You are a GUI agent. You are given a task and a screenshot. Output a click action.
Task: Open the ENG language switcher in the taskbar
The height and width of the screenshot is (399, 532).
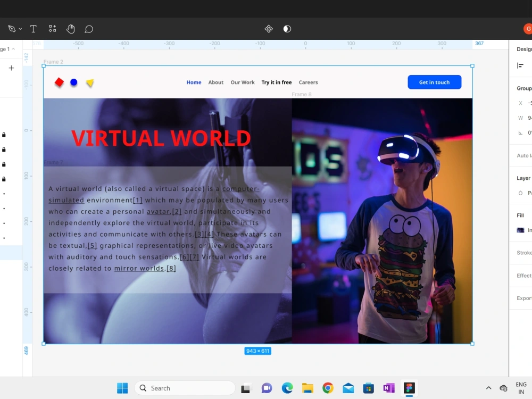(521, 388)
